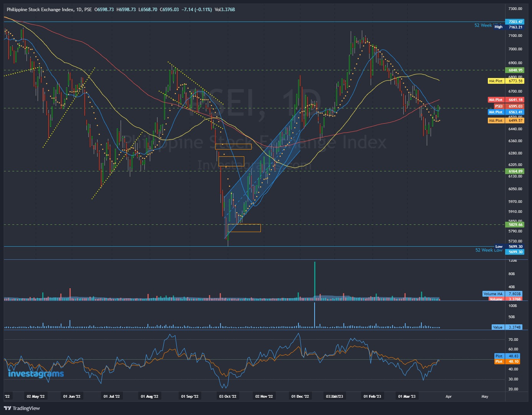Click the High 7163.21 price label
This screenshot has width=532, height=415.
tap(509, 27)
